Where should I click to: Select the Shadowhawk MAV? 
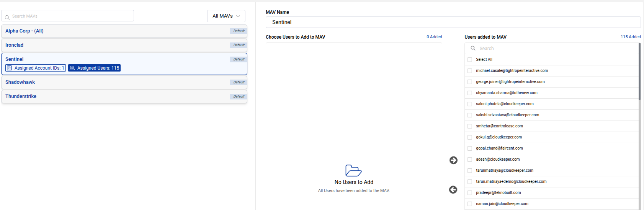(20, 82)
